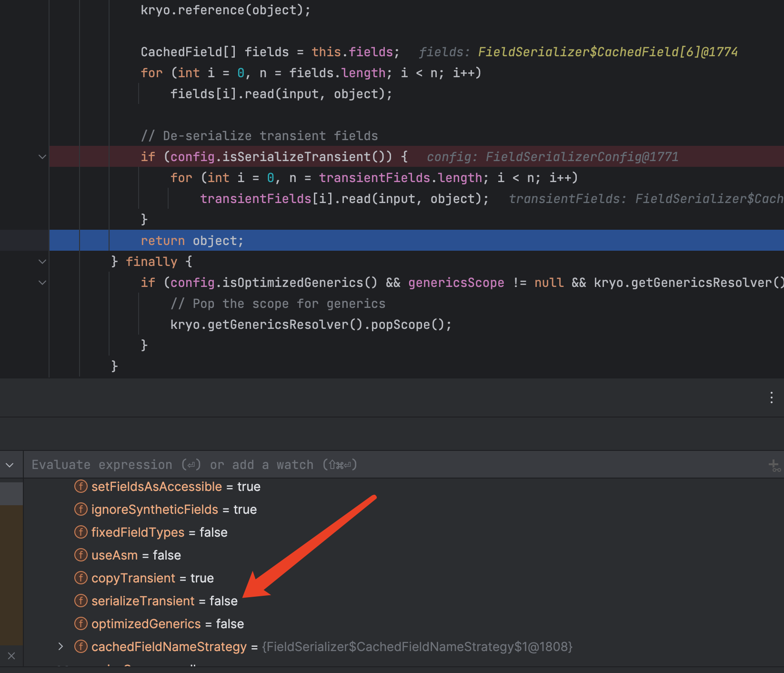Click the X icon at bottom left
This screenshot has width=784, height=673.
[x=11, y=656]
